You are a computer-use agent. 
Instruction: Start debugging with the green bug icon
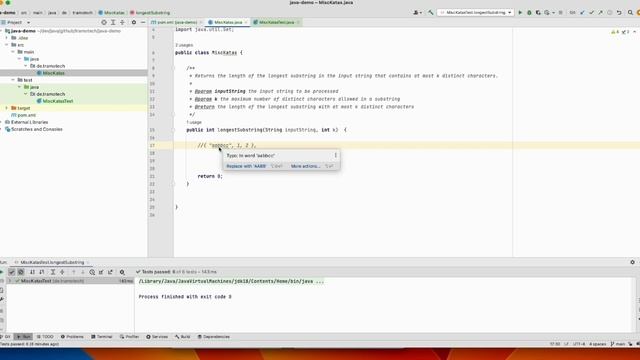529,13
